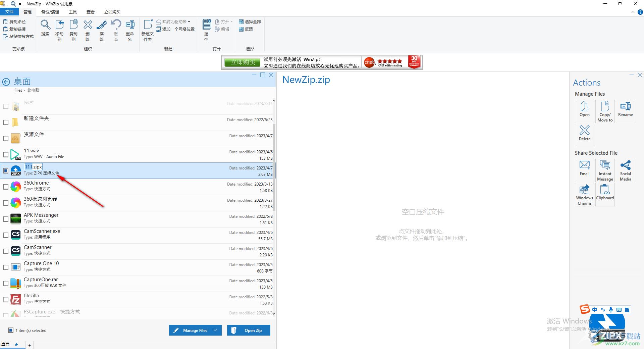Click the 111.zipx rename input field
The width and height of the screenshot is (644, 349).
[x=33, y=167]
